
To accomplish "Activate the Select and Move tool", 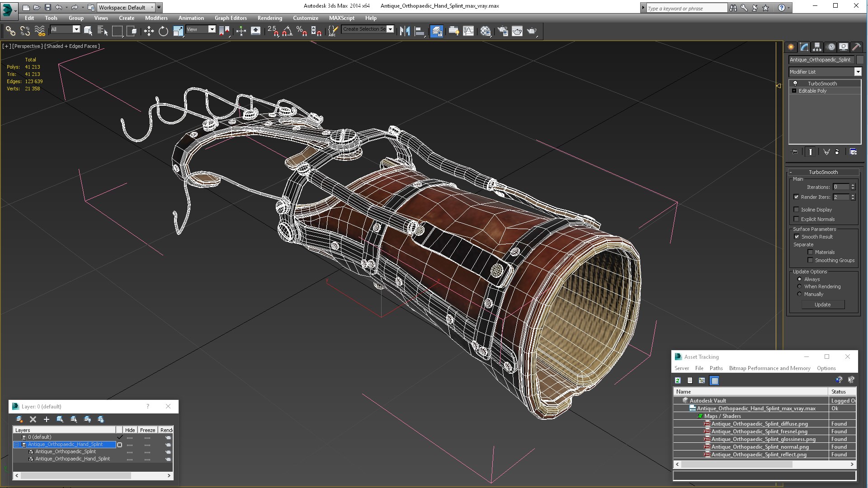I will pos(148,31).
